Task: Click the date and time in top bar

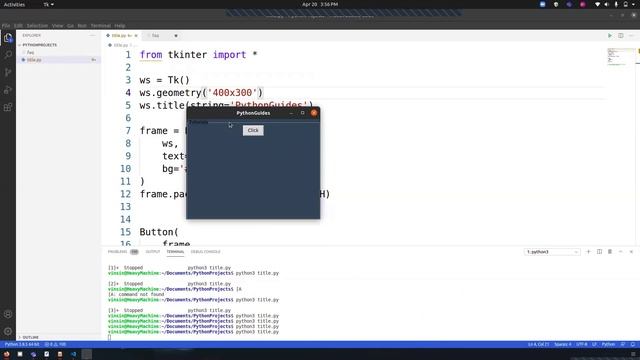Action: [320, 4]
